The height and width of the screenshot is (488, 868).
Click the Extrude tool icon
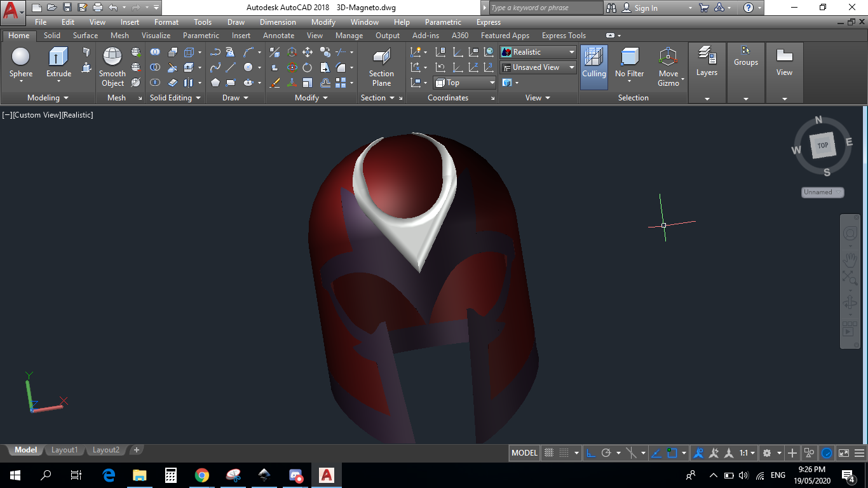click(x=58, y=57)
